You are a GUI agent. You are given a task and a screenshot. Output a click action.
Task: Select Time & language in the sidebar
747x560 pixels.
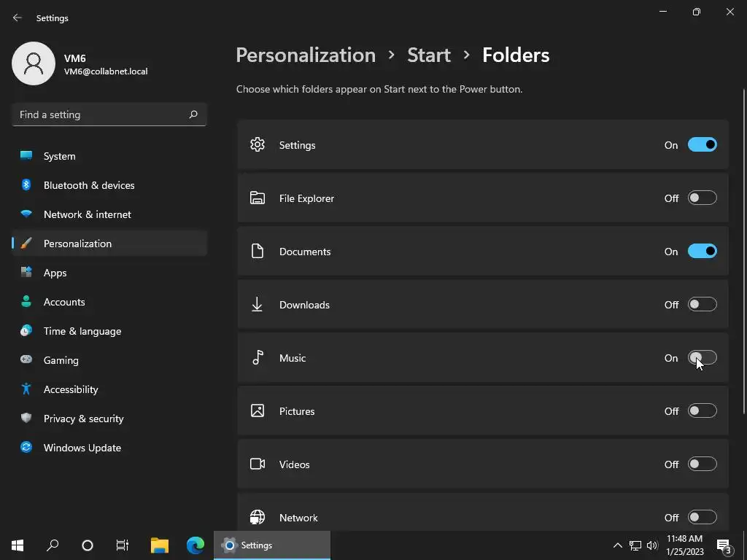82,331
